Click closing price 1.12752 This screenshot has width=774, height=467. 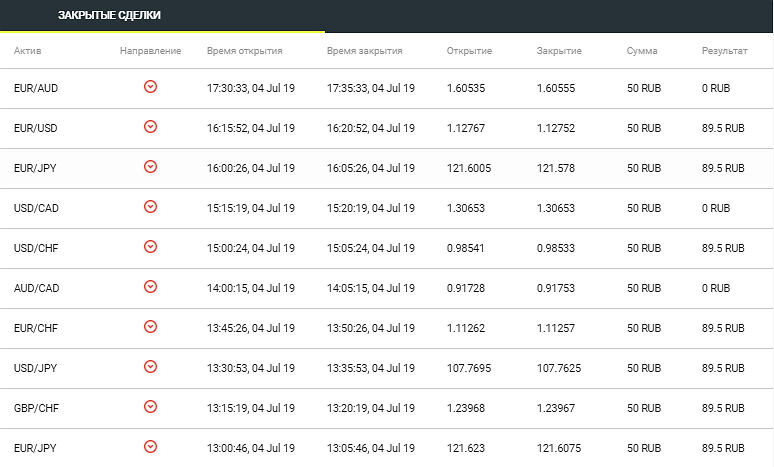(x=556, y=128)
